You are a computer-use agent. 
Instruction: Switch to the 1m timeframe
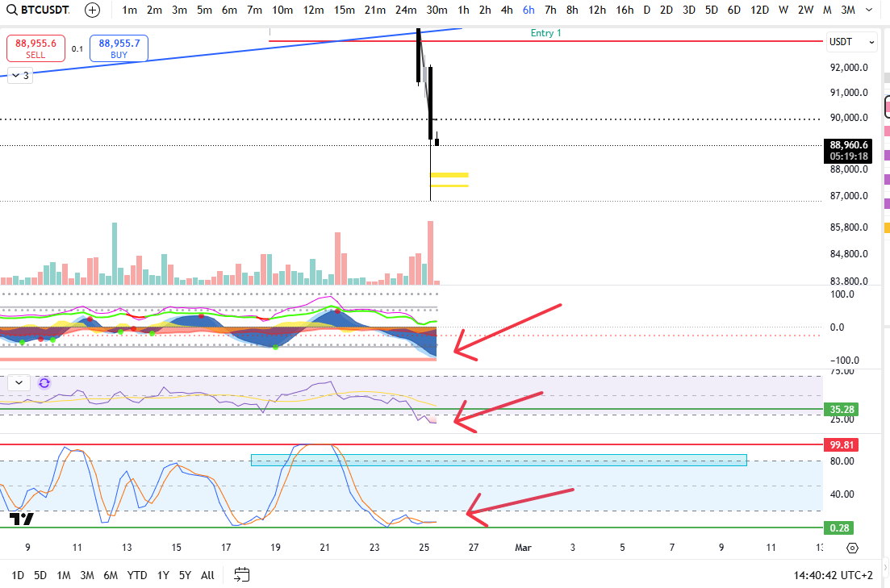129,10
